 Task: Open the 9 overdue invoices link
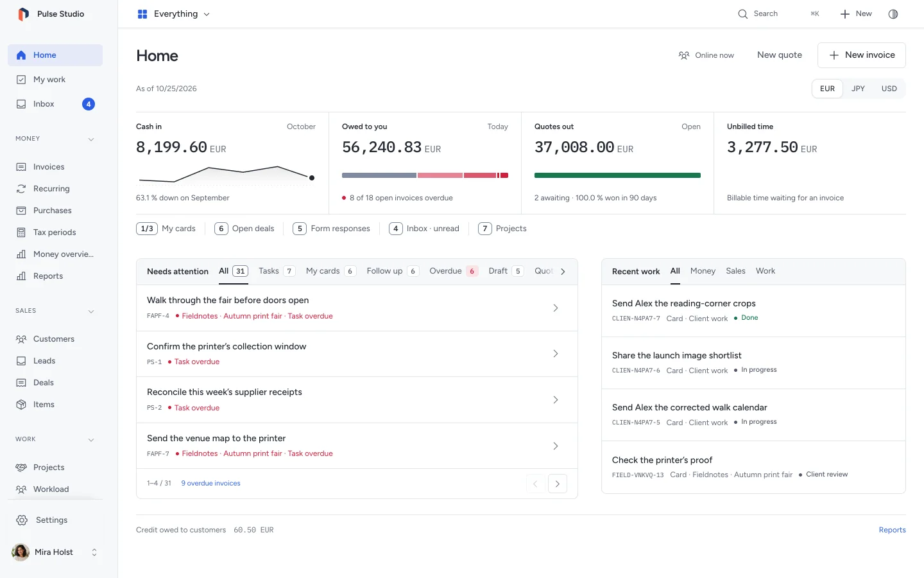210,484
